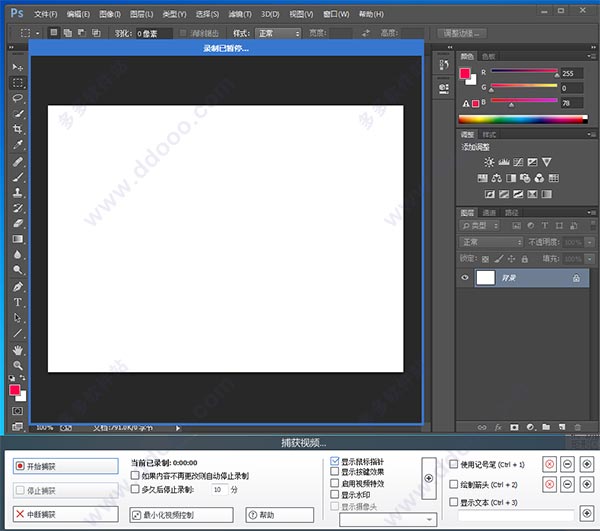Enable 显示水印 checkbox
The width and height of the screenshot is (600, 531).
pos(334,494)
